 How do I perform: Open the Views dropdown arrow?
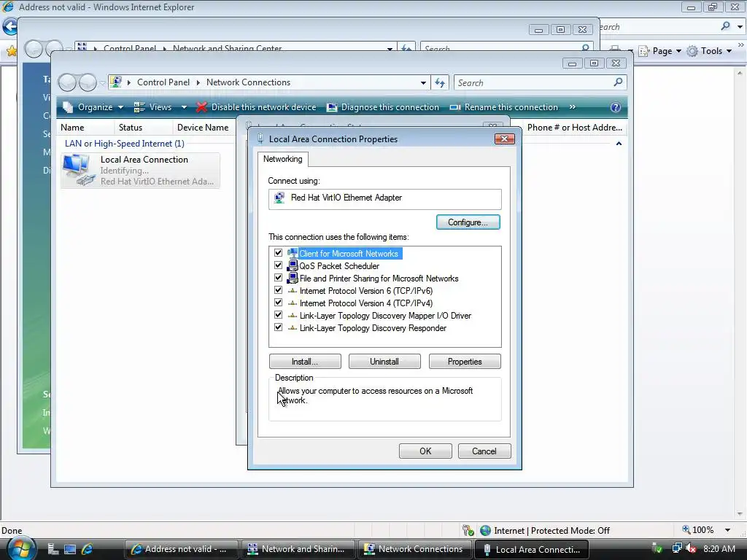184,107
